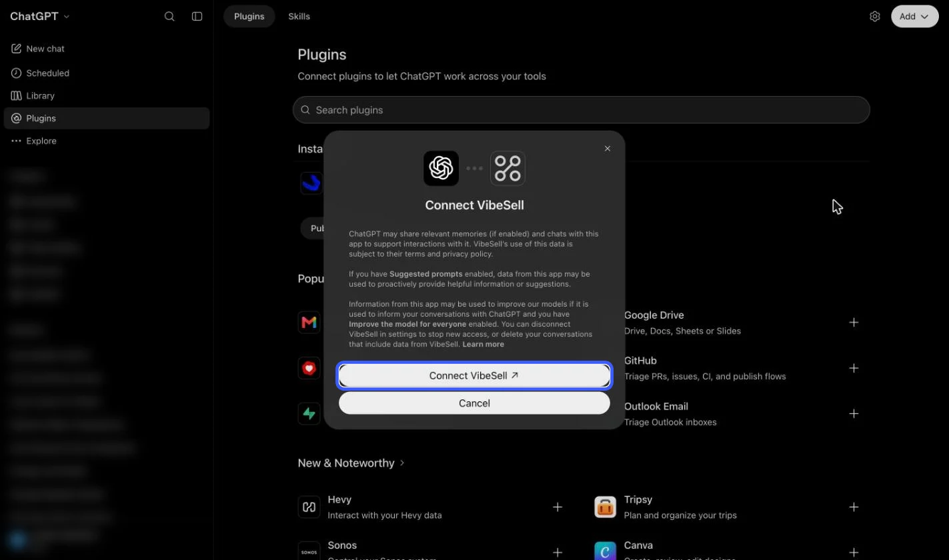Click the ChatGPT logo in dialog
Screen dimensions: 949x560
point(441,168)
